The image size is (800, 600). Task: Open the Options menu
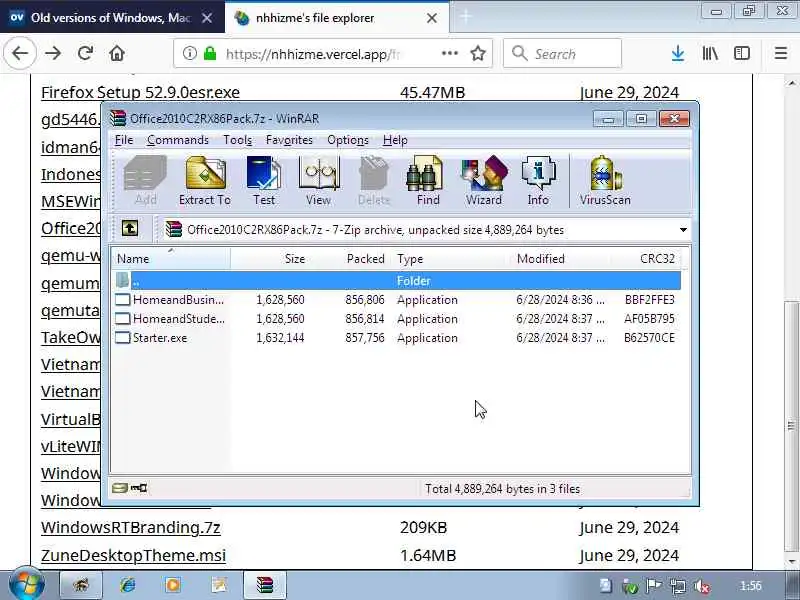348,140
